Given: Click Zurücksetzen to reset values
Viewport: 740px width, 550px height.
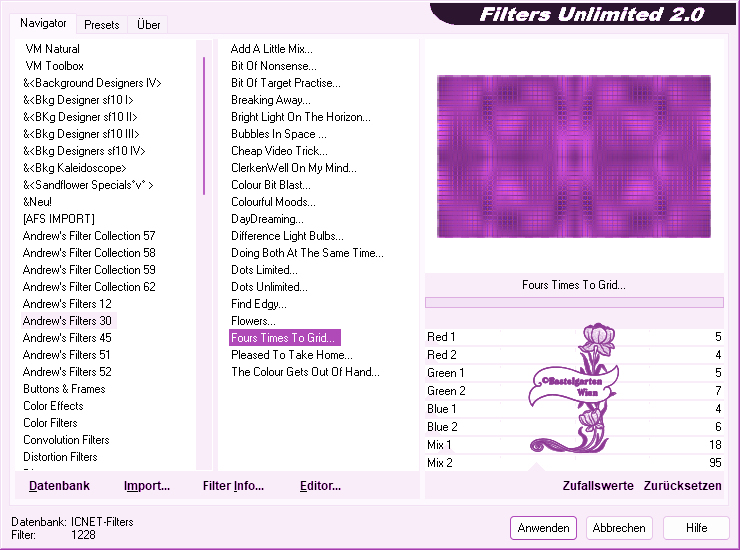Looking at the screenshot, I should tap(682, 486).
